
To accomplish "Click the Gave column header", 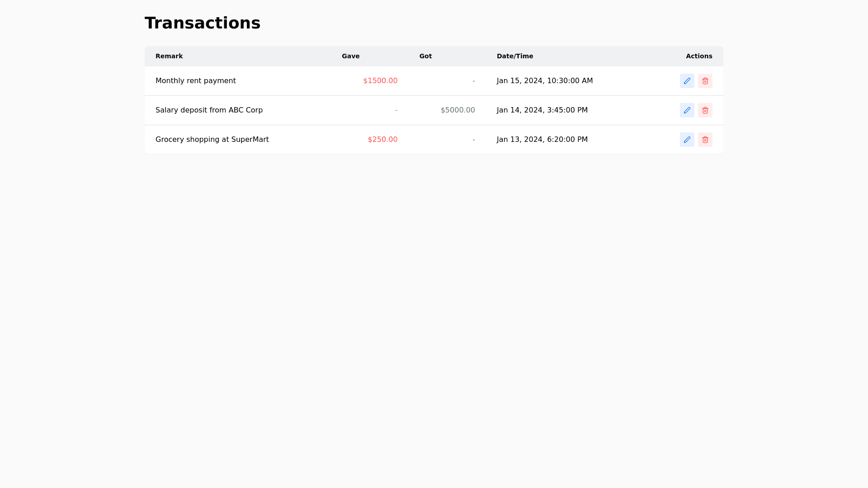I will click(350, 56).
